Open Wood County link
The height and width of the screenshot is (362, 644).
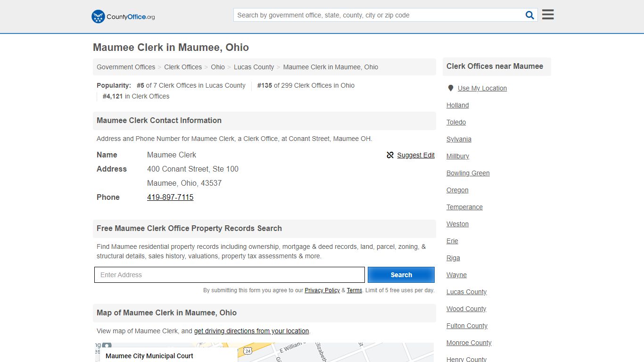coord(466,309)
